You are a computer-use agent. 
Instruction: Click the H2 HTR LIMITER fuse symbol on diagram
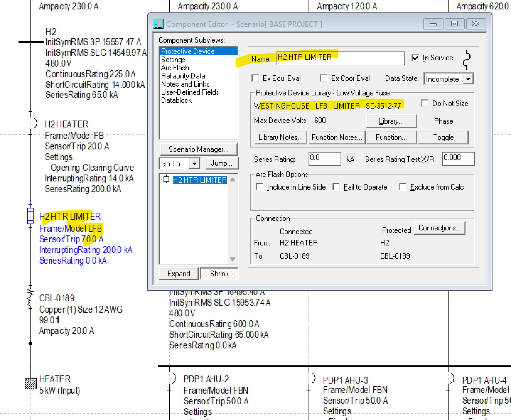pos(30,216)
